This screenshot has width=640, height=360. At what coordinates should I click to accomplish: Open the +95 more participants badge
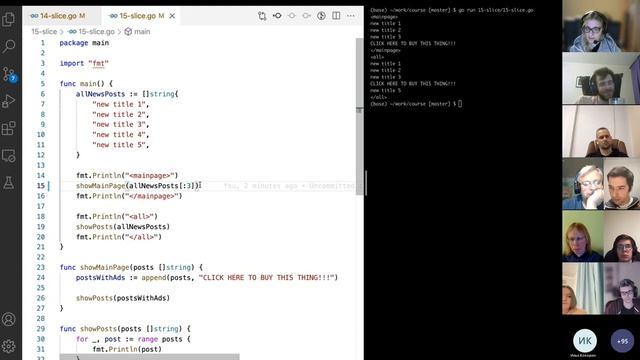(622, 341)
